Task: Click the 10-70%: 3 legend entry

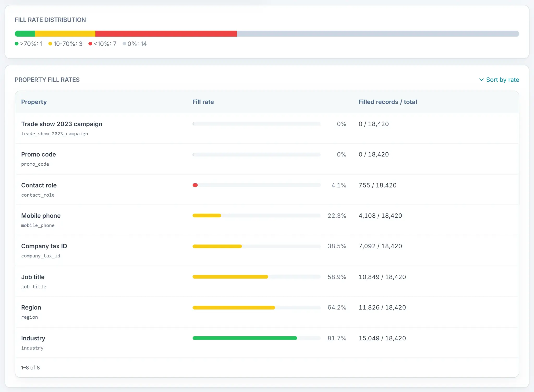Action: (x=65, y=44)
